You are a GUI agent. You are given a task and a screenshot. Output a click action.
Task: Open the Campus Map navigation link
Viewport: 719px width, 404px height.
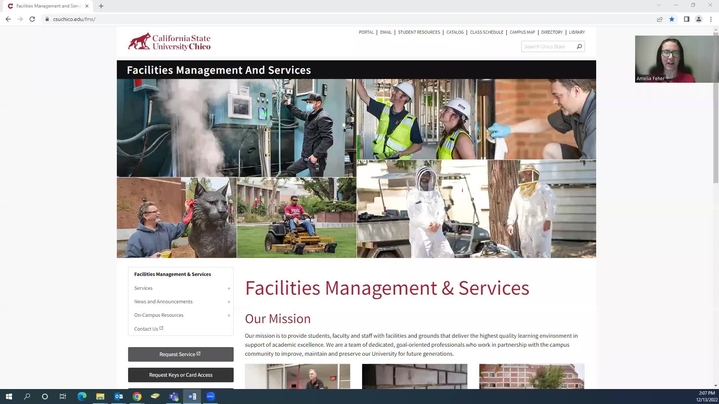[x=522, y=32]
